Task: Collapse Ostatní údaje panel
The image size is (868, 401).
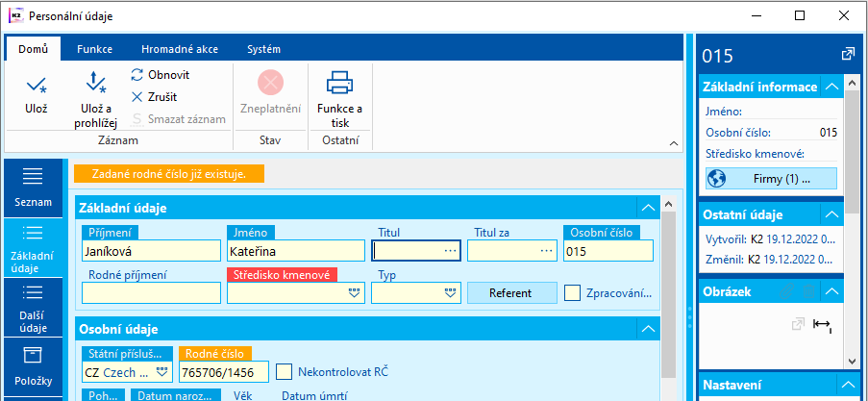Action: [832, 213]
